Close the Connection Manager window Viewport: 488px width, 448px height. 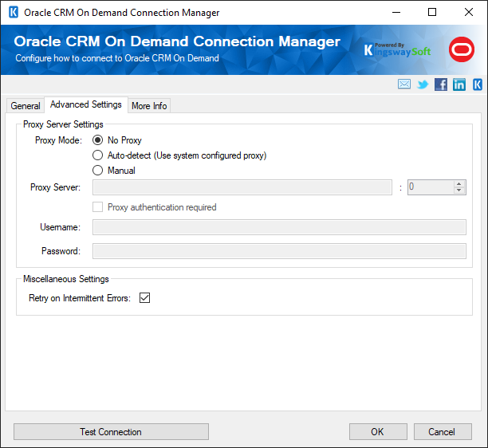[468, 13]
